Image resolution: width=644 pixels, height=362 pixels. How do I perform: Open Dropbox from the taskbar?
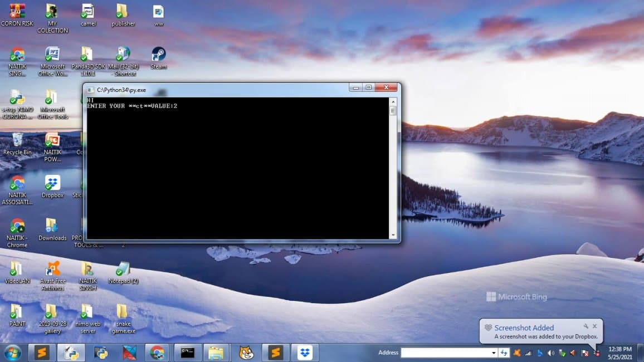coord(305,353)
